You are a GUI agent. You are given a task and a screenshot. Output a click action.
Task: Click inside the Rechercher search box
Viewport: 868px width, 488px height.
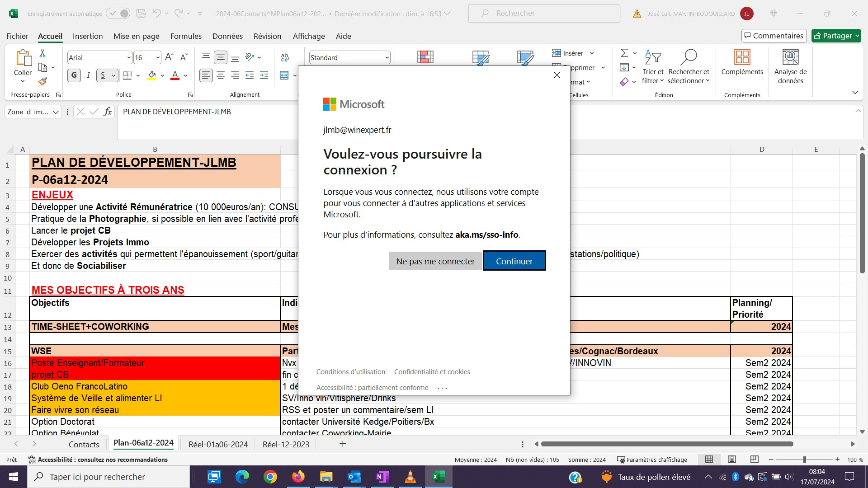(x=544, y=14)
